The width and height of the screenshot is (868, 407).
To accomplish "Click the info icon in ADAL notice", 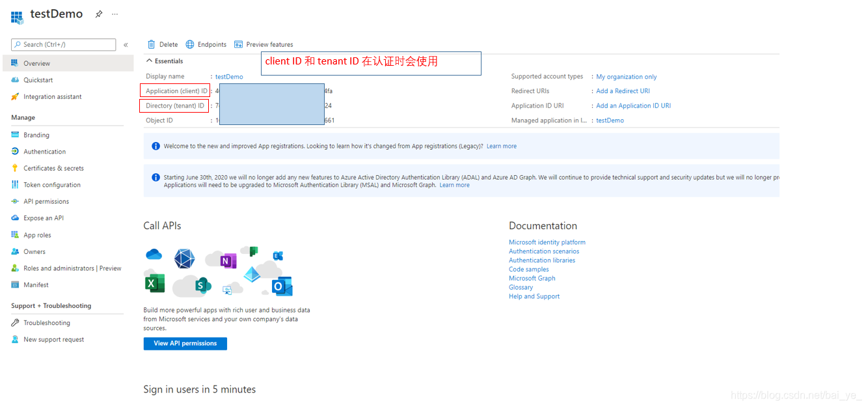I will 156,177.
